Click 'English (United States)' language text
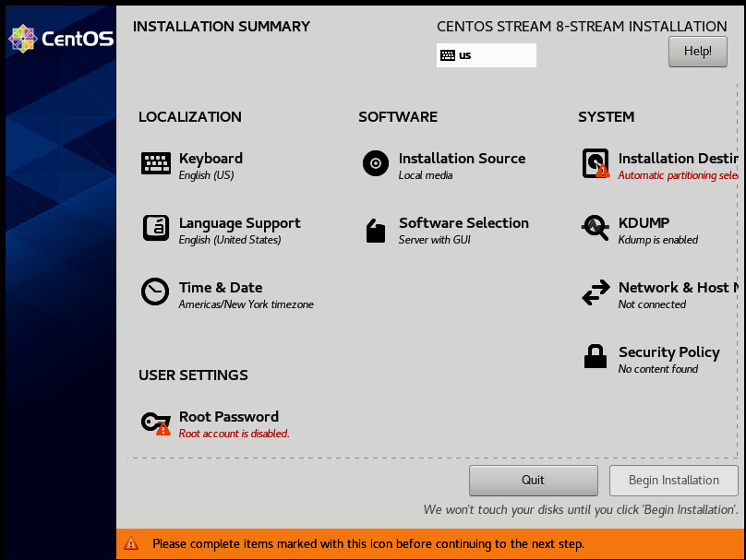Screen dimensions: 746x560 pyautogui.click(x=230, y=240)
